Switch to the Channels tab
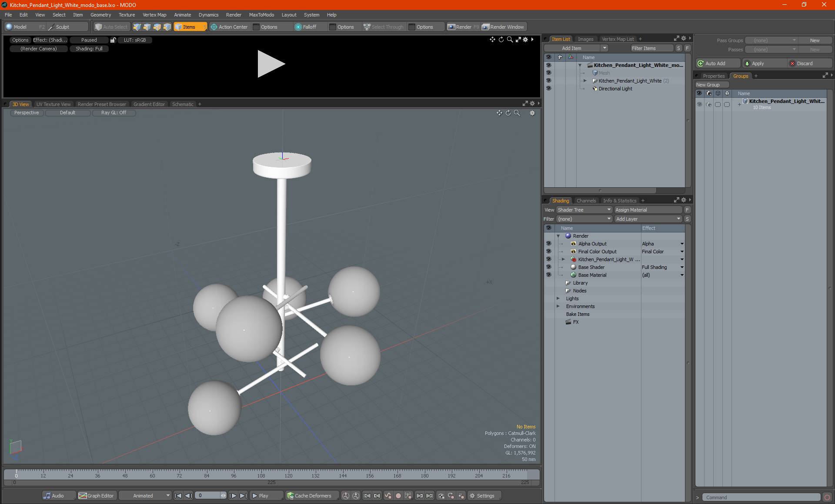Image resolution: width=835 pixels, height=504 pixels. [586, 201]
